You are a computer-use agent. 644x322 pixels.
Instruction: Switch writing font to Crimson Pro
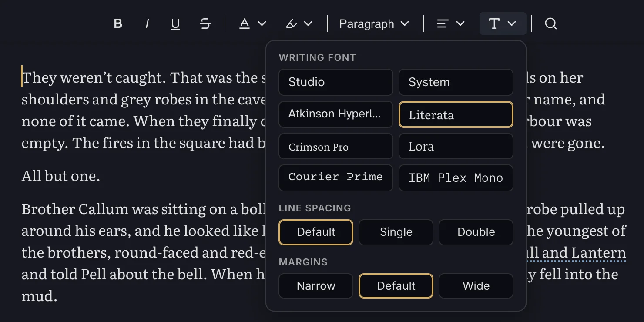click(336, 146)
